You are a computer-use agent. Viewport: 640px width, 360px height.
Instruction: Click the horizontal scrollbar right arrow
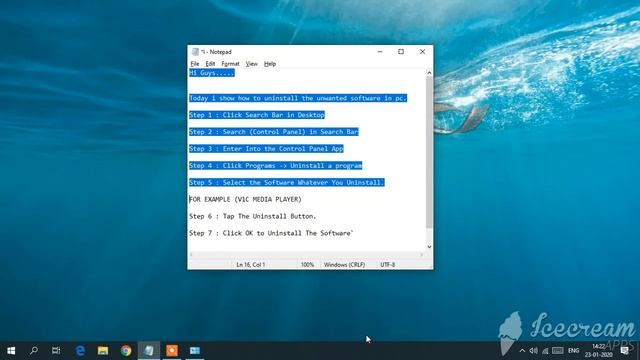422,255
